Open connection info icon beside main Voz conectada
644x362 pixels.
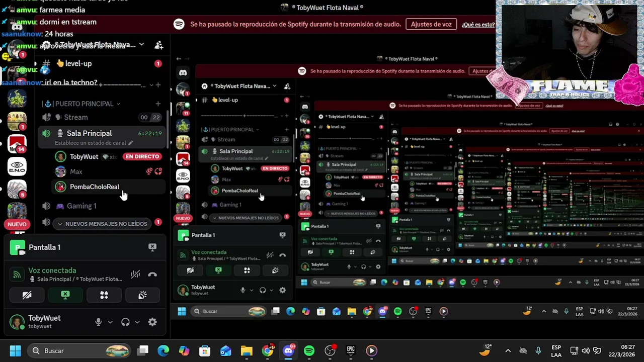17,275
